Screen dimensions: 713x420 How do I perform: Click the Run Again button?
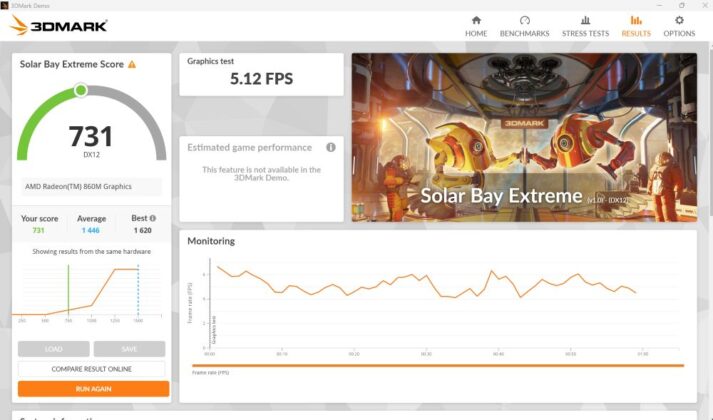[x=93, y=389]
